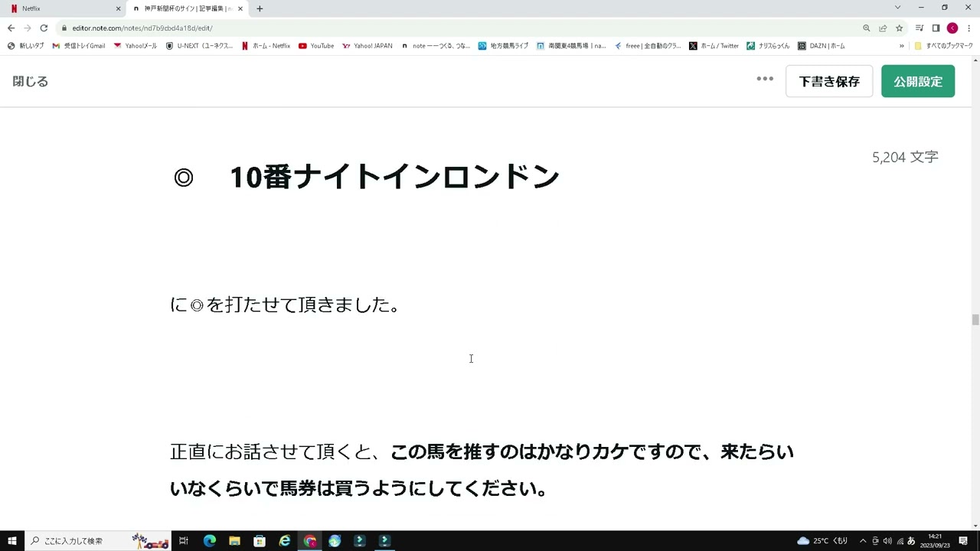The height and width of the screenshot is (551, 980).
Task: Bookmark this page using the star icon
Action: tap(899, 28)
